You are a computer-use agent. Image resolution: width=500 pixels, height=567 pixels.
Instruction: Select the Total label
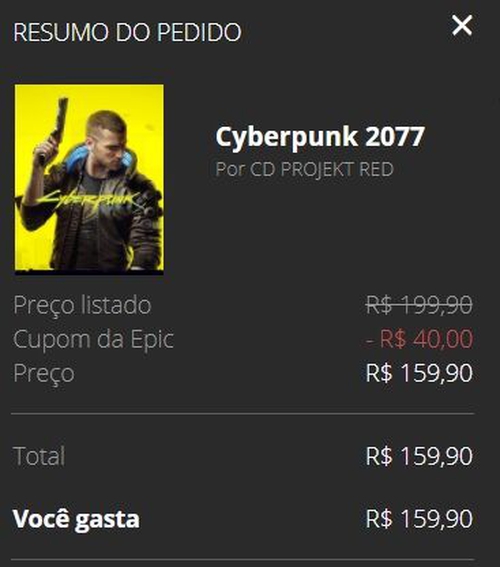coord(39,456)
